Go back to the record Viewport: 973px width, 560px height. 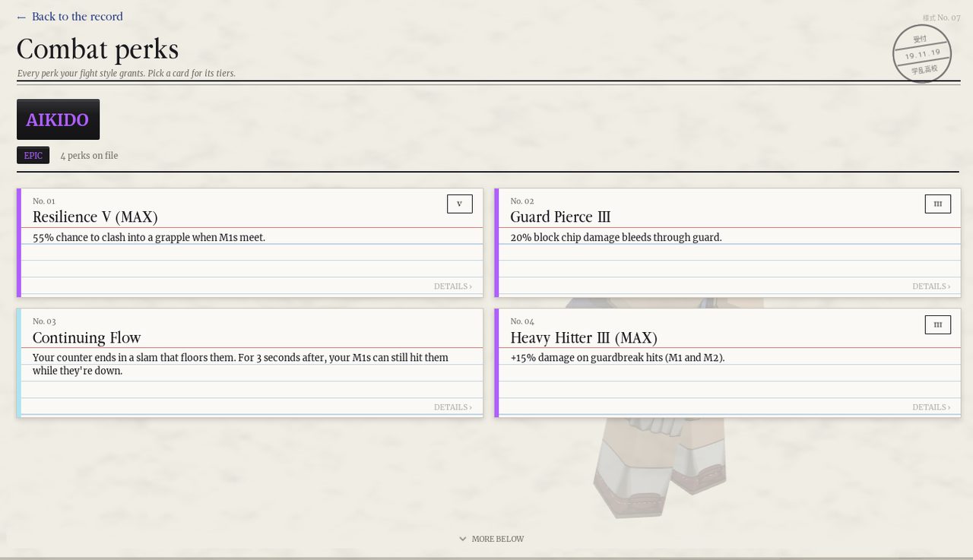[69, 17]
